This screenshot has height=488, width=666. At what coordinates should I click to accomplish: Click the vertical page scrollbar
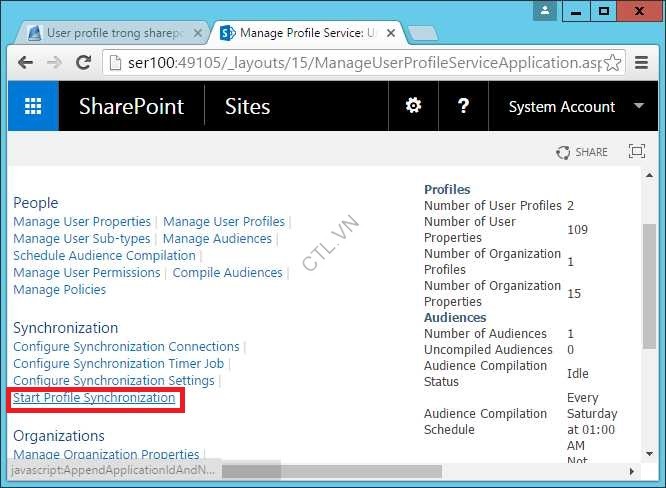pos(649,300)
